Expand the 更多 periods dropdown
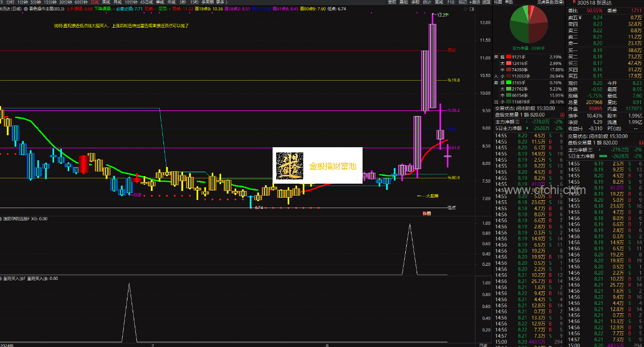This screenshot has width=644, height=347. tap(222, 2)
